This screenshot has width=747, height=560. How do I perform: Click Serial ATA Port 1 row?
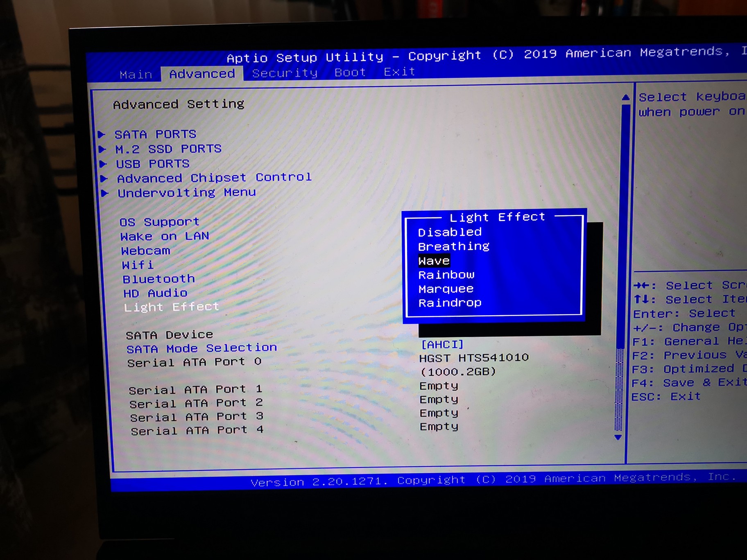[x=195, y=389]
